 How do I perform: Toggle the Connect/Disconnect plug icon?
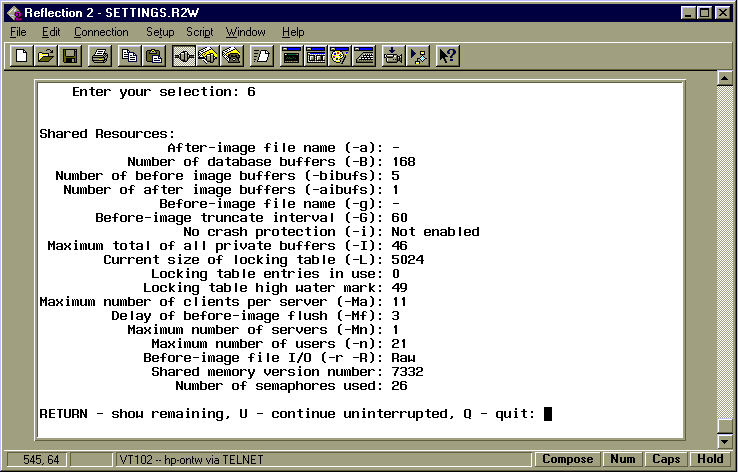pos(184,56)
